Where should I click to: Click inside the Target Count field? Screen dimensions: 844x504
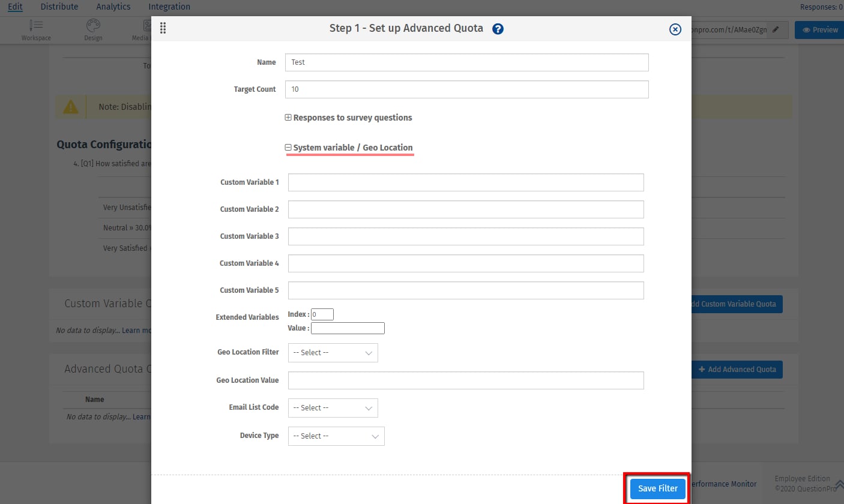tap(466, 89)
